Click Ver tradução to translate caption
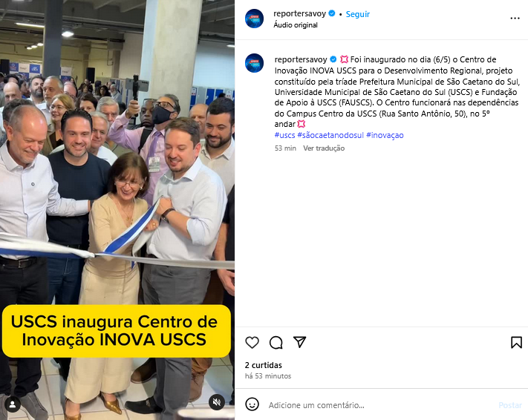Screen dimensions: 528x420 click(324, 148)
